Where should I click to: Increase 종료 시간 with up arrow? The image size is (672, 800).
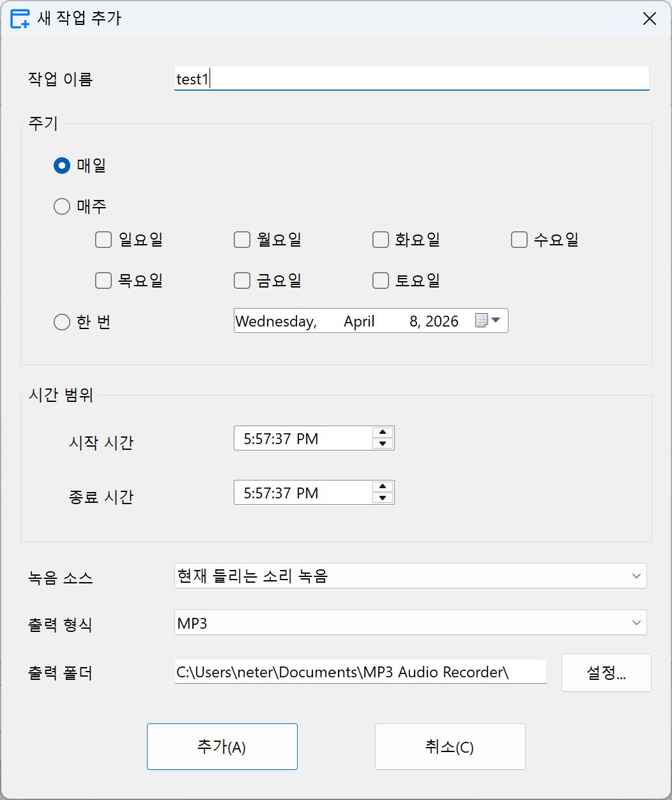pos(382,487)
